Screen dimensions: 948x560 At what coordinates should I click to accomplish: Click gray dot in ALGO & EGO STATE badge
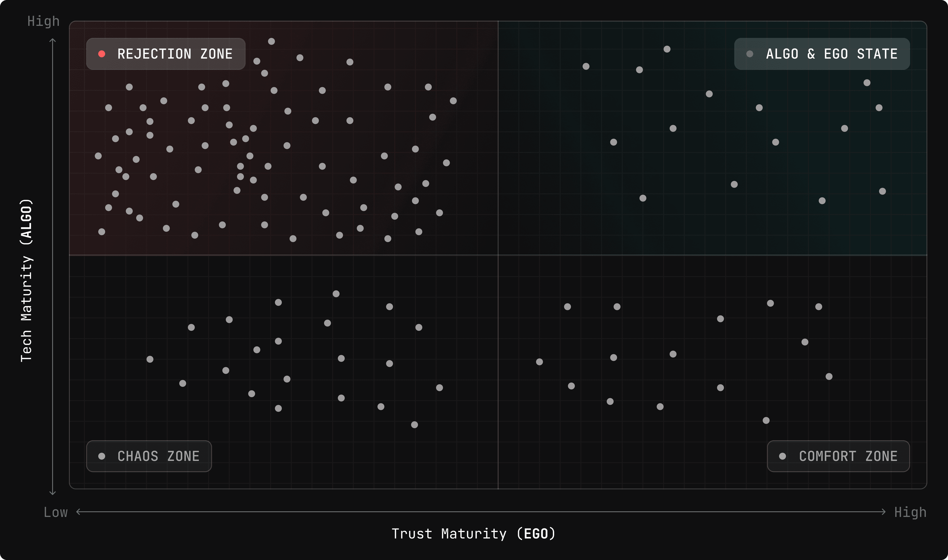(750, 54)
